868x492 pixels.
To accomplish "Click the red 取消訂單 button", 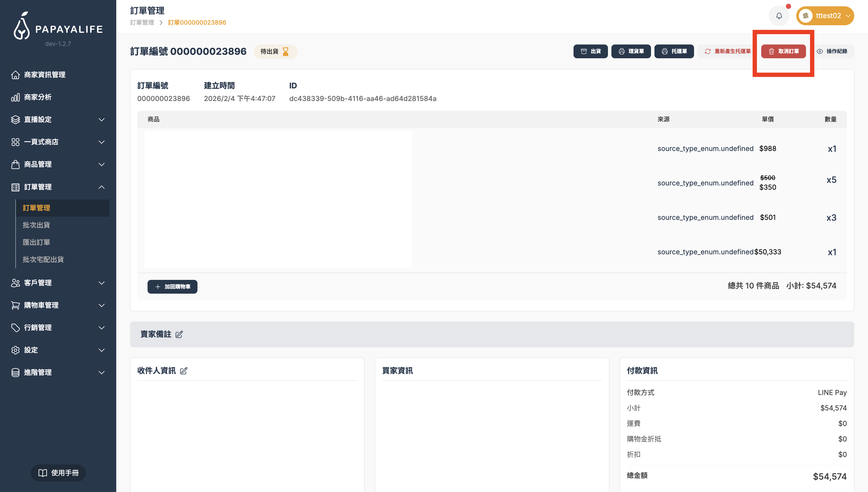I will pyautogui.click(x=783, y=51).
